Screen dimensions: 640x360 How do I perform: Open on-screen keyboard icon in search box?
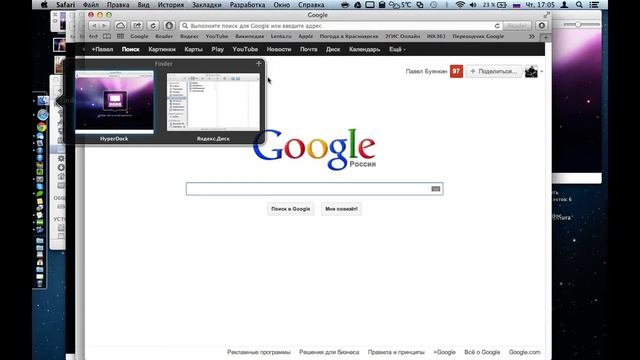(436, 189)
